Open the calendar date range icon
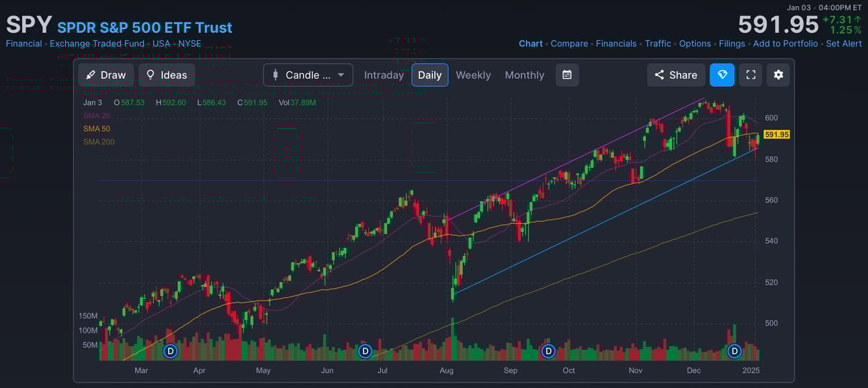 (x=567, y=75)
